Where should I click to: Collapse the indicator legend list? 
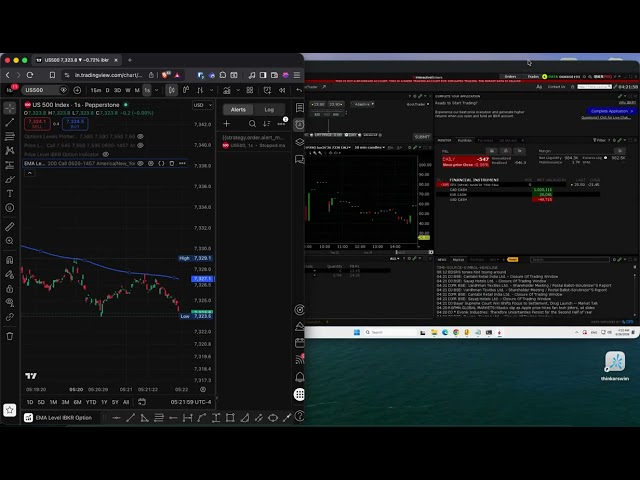point(29,173)
